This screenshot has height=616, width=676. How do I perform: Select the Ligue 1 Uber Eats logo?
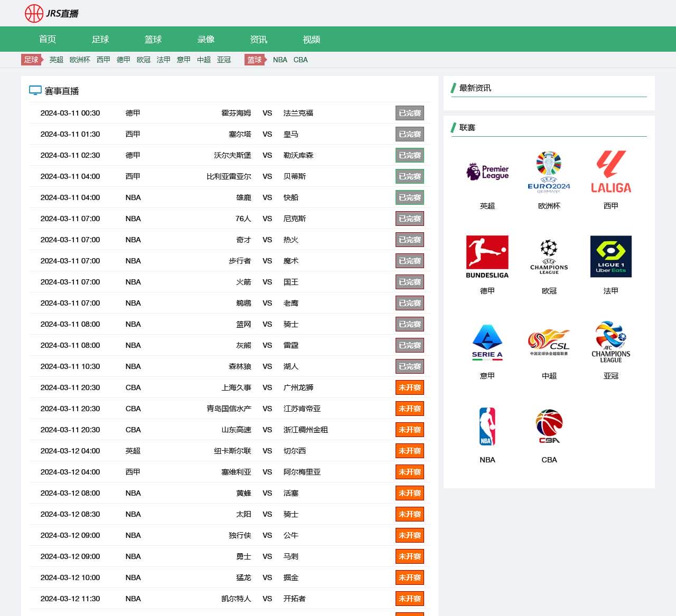tap(611, 257)
